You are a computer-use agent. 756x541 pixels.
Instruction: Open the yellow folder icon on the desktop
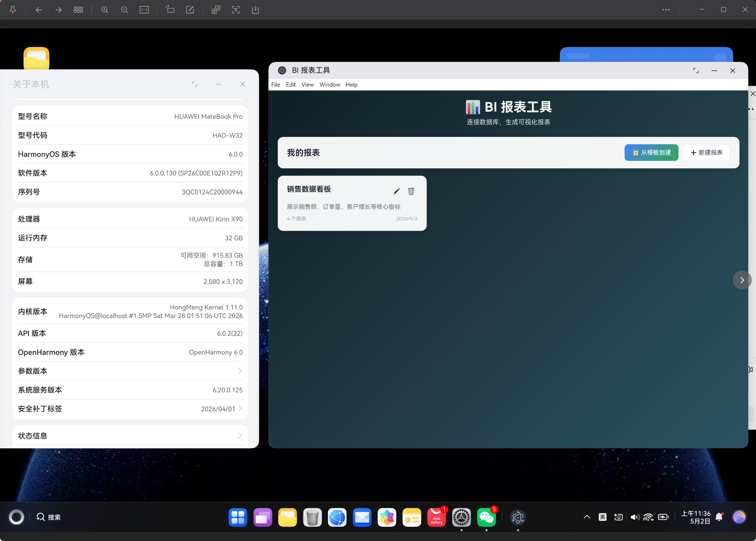pyautogui.click(x=36, y=58)
